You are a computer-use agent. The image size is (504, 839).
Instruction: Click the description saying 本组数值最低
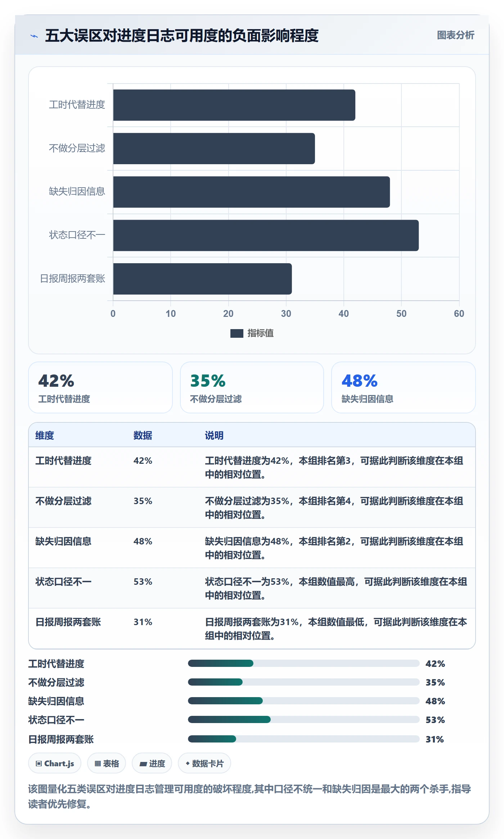click(x=336, y=629)
